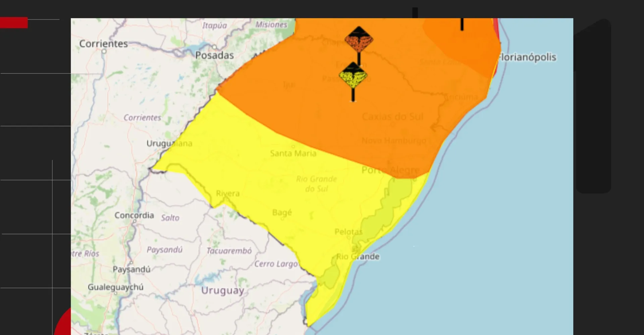Select the Pelotas city label
The width and height of the screenshot is (644, 335).
click(x=348, y=231)
